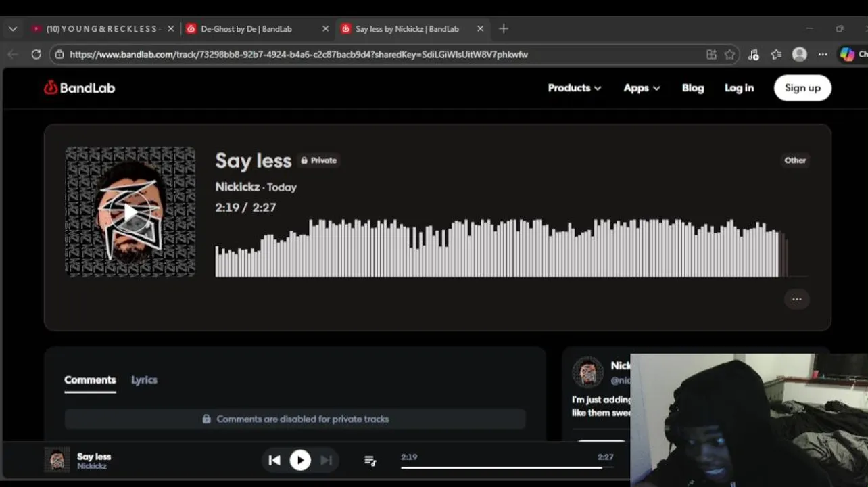Seek within the track waveform
This screenshot has height=487, width=868.
click(511, 248)
